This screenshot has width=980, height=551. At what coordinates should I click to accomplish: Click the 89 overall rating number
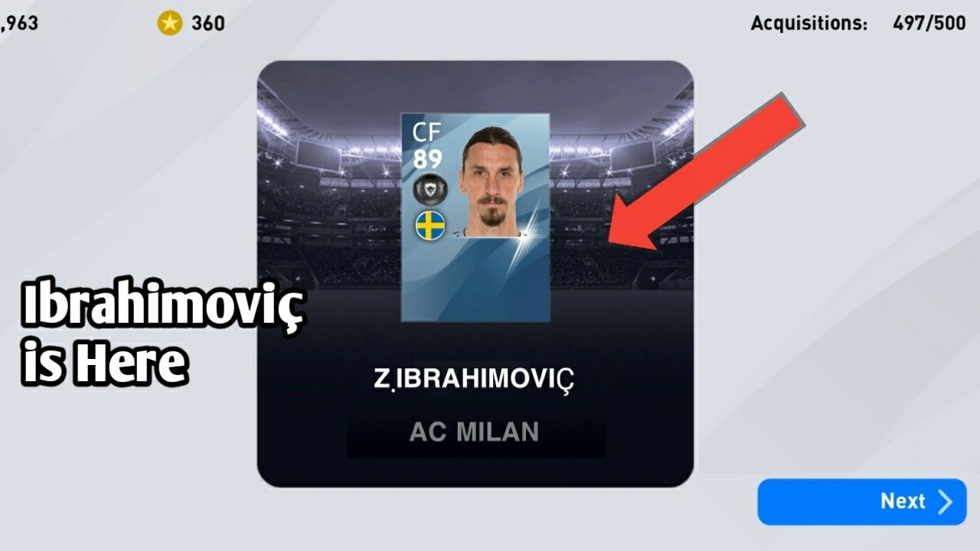click(427, 159)
